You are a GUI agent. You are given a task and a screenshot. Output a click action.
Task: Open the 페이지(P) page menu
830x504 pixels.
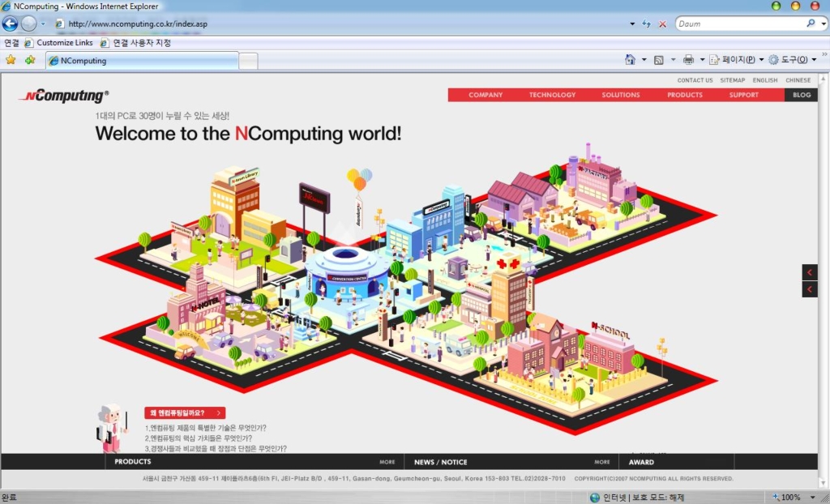coord(736,60)
